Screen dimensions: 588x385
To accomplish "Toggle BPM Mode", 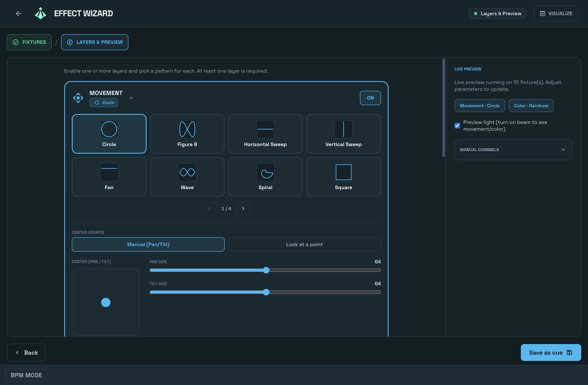I will point(26,375).
